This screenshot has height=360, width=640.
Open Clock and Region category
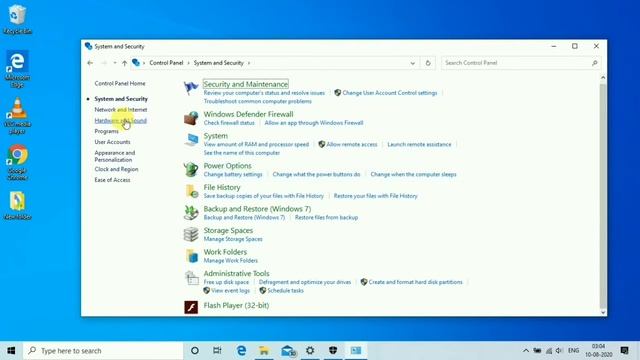click(116, 169)
